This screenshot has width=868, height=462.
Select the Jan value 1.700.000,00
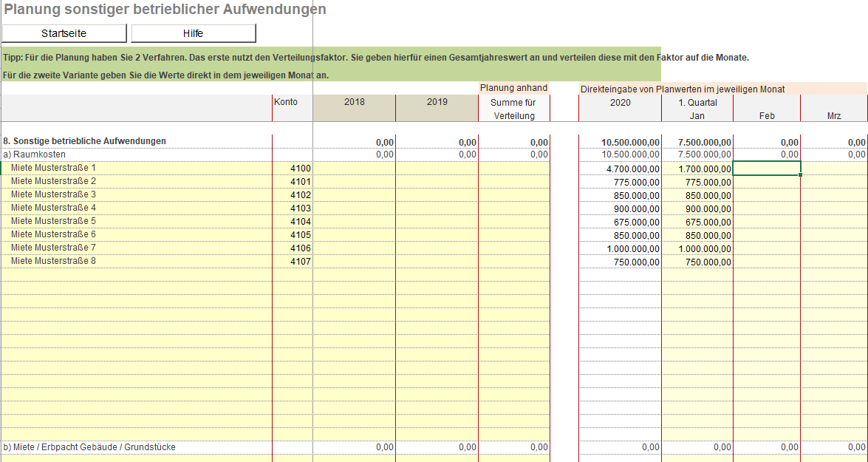tap(705, 169)
